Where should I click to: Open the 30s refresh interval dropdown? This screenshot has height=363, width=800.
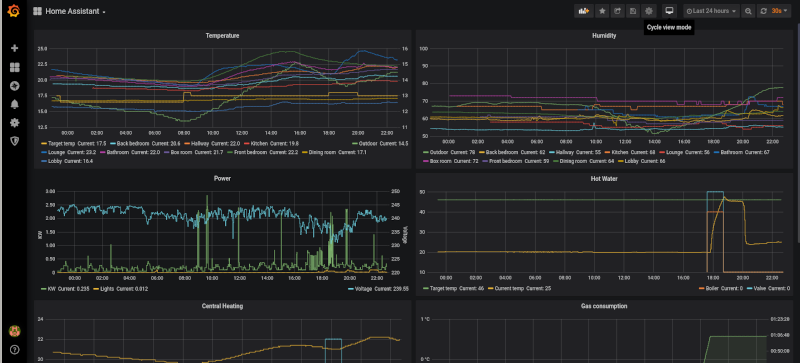pos(779,11)
